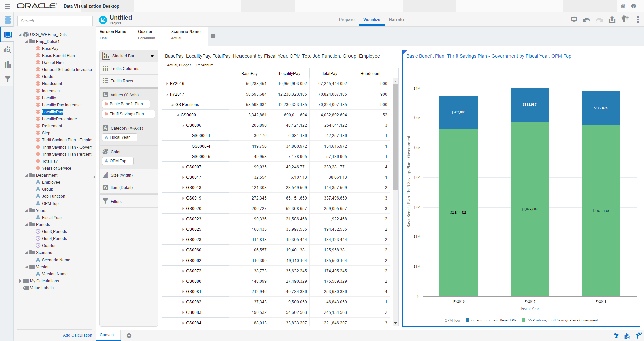644x341 pixels.
Task: Add a new canvas with plus button
Action: [x=129, y=336]
